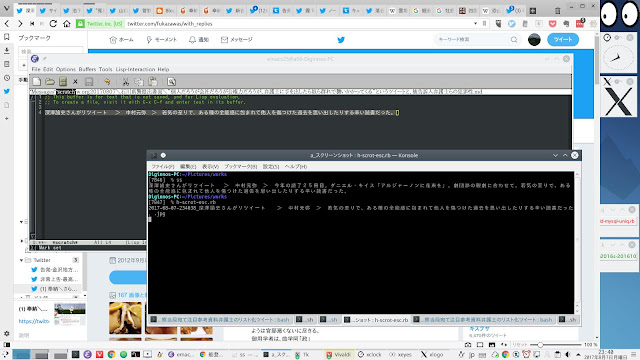Image resolution: width=640 pixels, height=360 pixels.
Task: Open Twitter Moments (モーメント)
Action: pos(161,40)
